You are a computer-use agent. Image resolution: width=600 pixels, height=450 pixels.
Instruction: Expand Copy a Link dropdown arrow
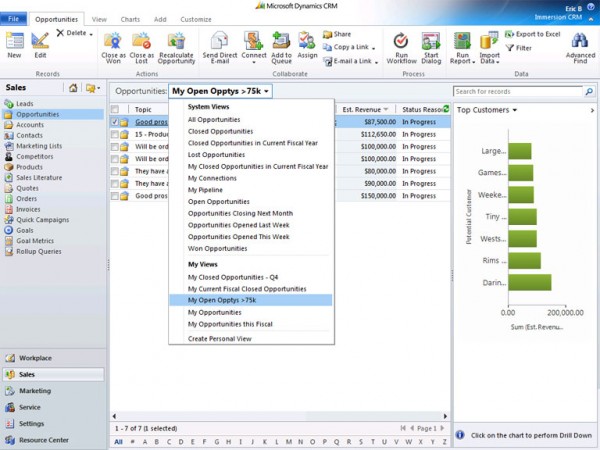click(x=373, y=48)
